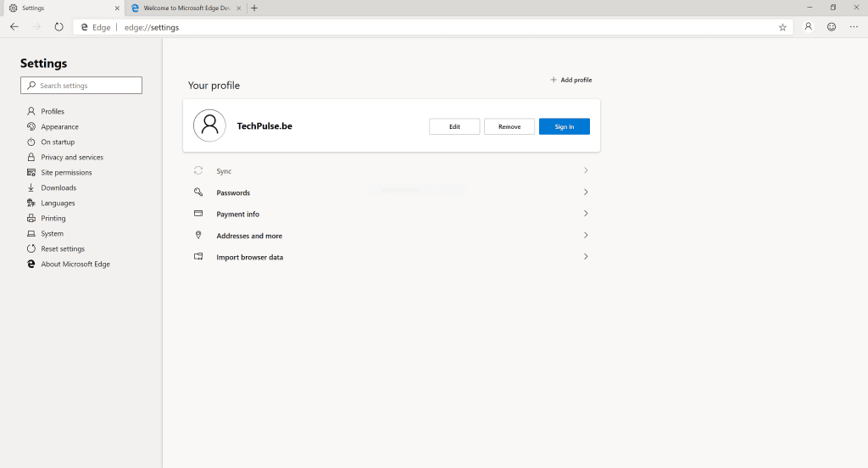The image size is (868, 468).
Task: Close the Settings tab
Action: point(117,8)
